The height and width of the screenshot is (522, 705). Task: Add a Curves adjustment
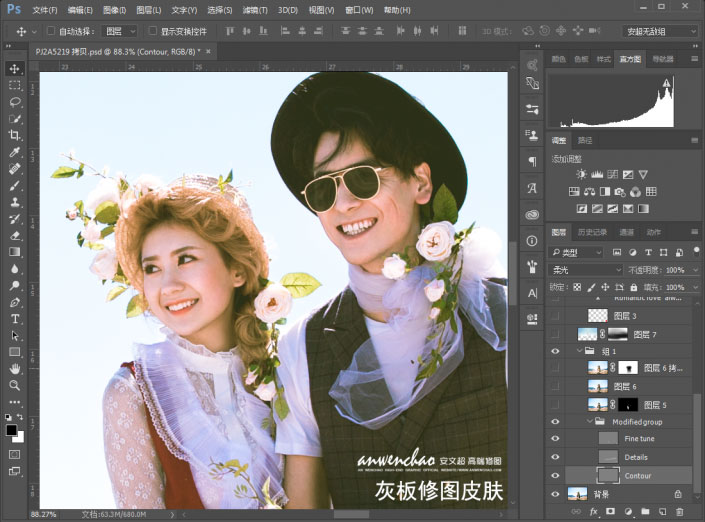(612, 174)
